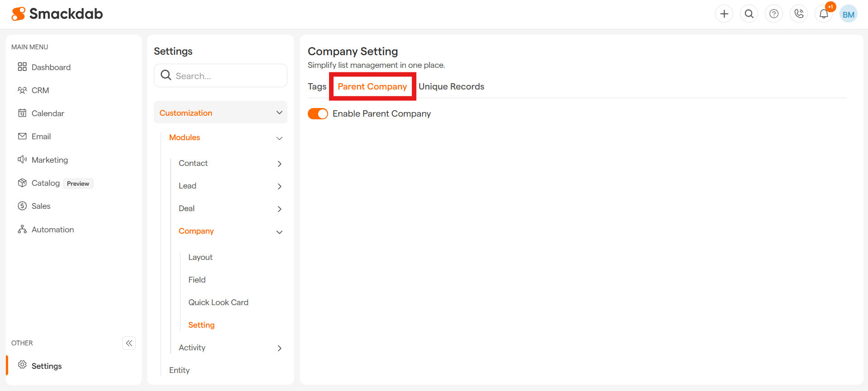Open the help question mark icon

(774, 14)
